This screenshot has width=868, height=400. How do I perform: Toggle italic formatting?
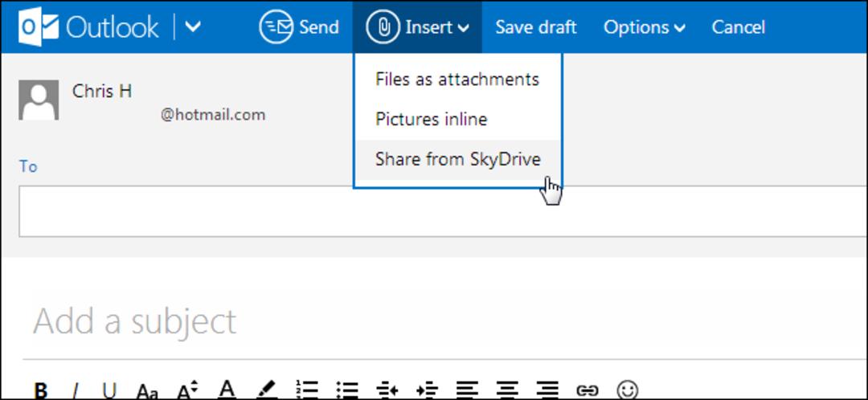tap(76, 390)
